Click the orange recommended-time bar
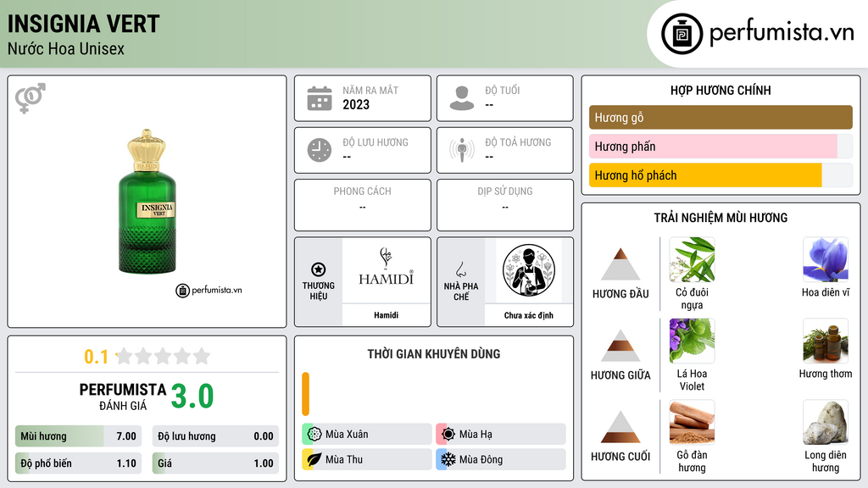The width and height of the screenshot is (868, 488). [x=305, y=394]
